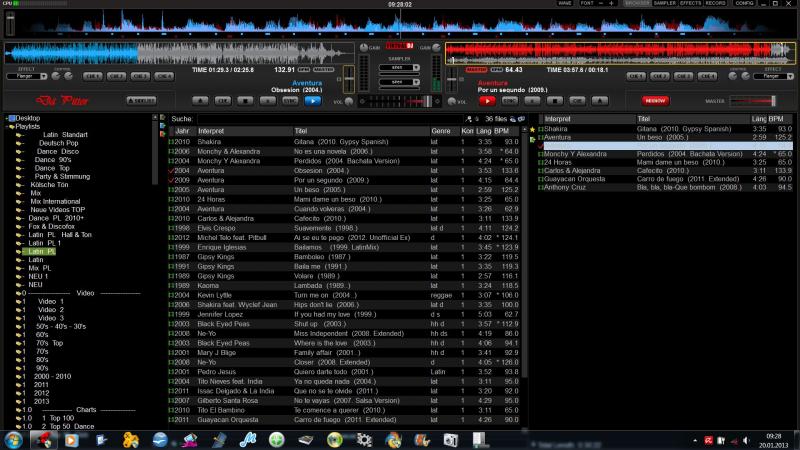Play the right deck track Por un segundo

point(487,101)
